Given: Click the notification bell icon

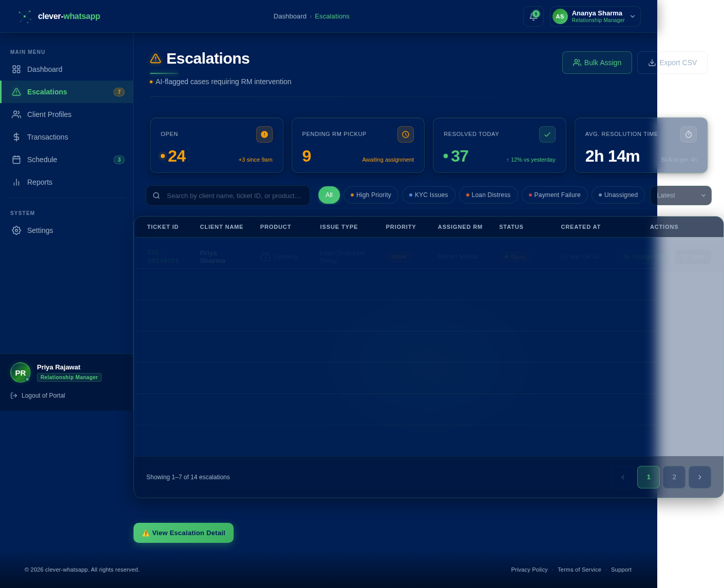Looking at the screenshot, I should click(x=533, y=16).
